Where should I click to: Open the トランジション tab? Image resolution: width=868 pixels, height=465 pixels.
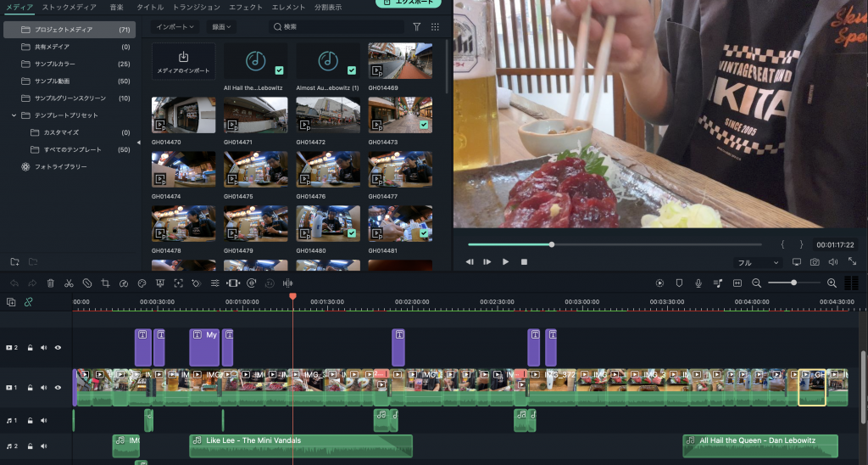point(197,7)
